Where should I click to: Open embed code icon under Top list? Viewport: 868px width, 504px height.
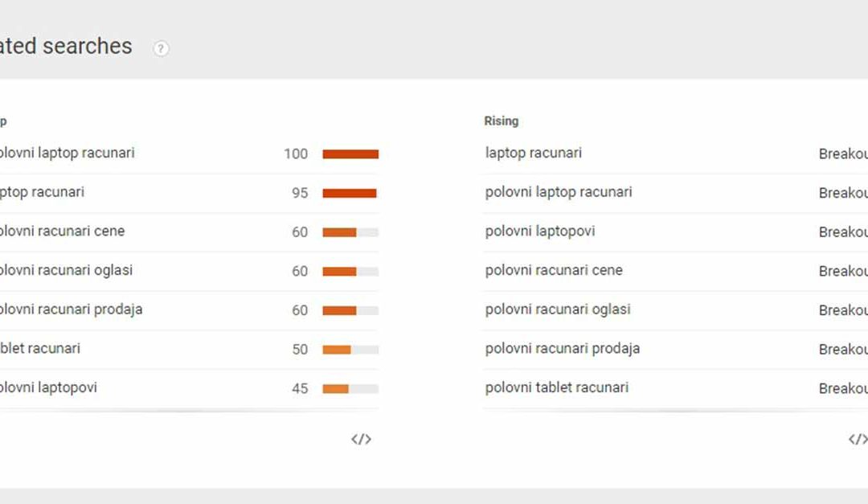pos(361,439)
